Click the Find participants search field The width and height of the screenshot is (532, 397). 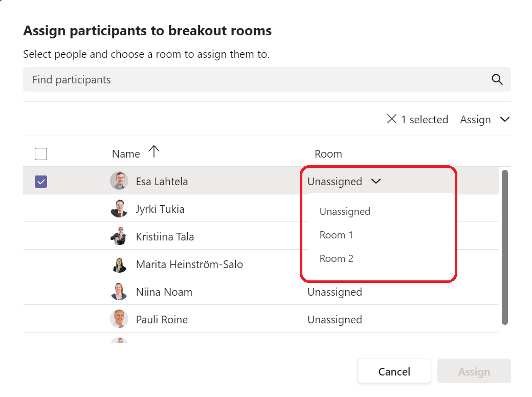(x=256, y=79)
